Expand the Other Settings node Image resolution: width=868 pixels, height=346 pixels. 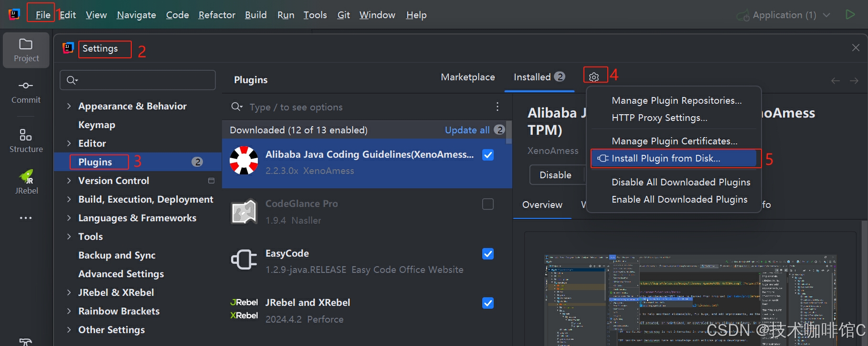pos(69,330)
